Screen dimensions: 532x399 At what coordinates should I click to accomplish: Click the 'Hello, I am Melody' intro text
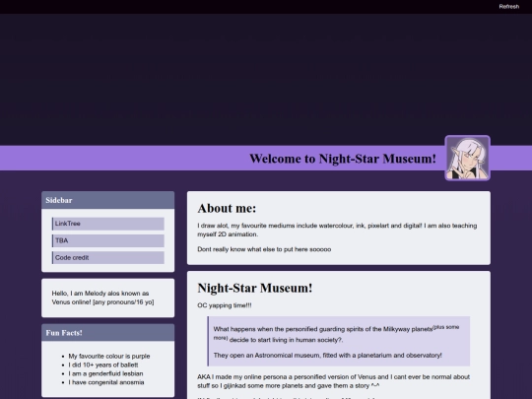(x=102, y=298)
